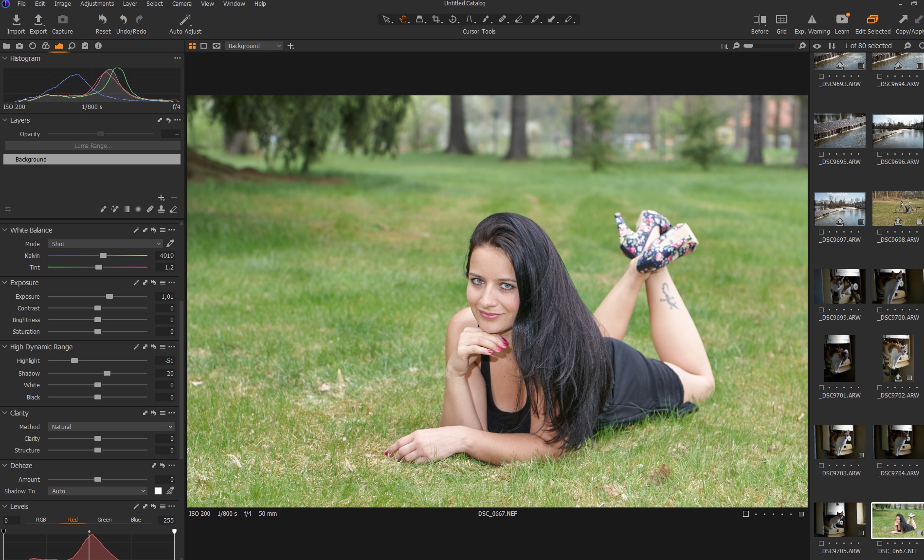Click the Export icon

click(38, 20)
